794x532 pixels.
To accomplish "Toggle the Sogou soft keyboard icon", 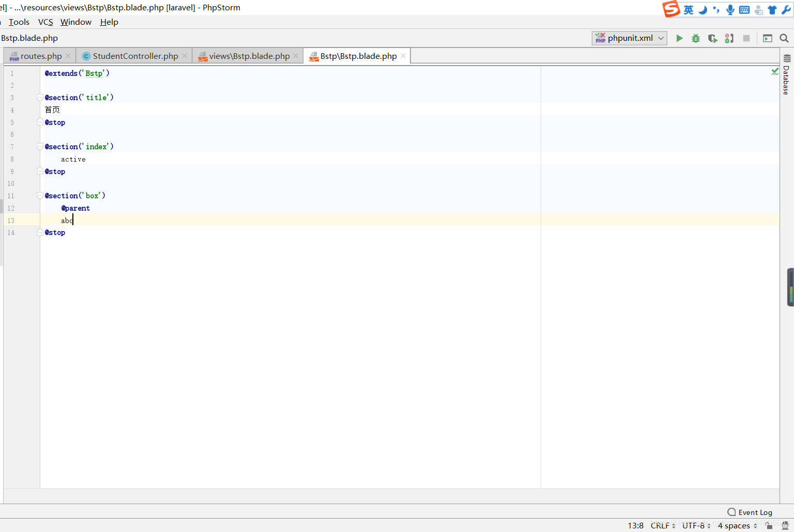I will [x=744, y=10].
